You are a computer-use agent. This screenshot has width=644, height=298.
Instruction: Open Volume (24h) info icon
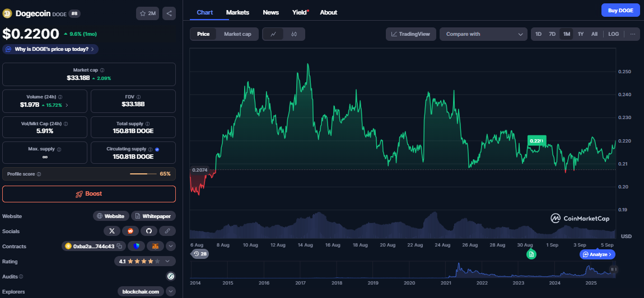coord(60,97)
